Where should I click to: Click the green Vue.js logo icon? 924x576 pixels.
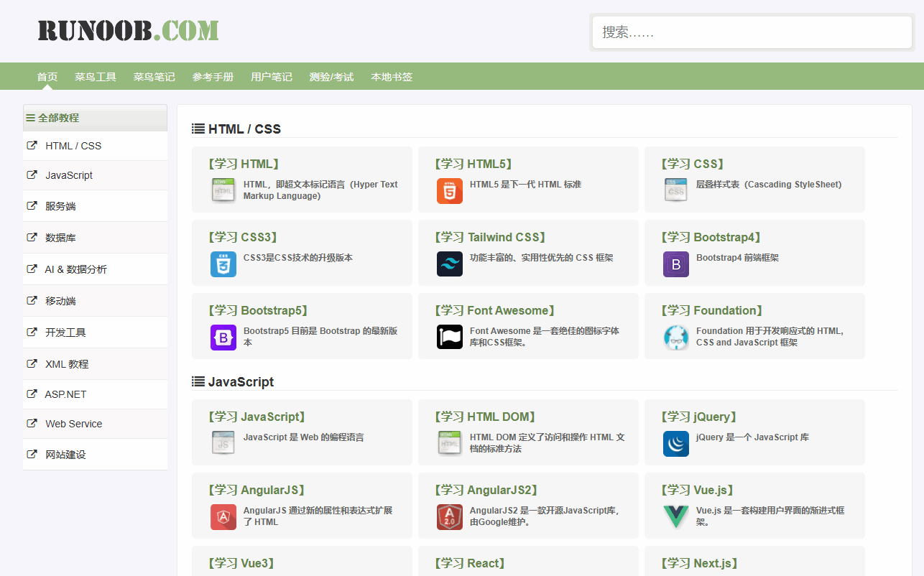[x=676, y=517]
